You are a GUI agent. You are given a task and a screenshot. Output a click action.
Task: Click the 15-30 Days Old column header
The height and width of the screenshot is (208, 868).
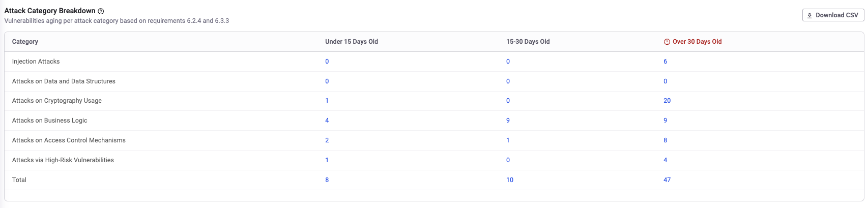528,42
